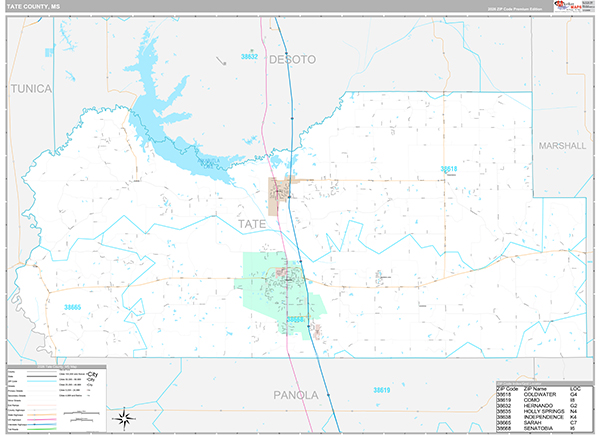The height and width of the screenshot is (435, 600).
Task: Click ZIP code label 38619
Action: (x=382, y=390)
